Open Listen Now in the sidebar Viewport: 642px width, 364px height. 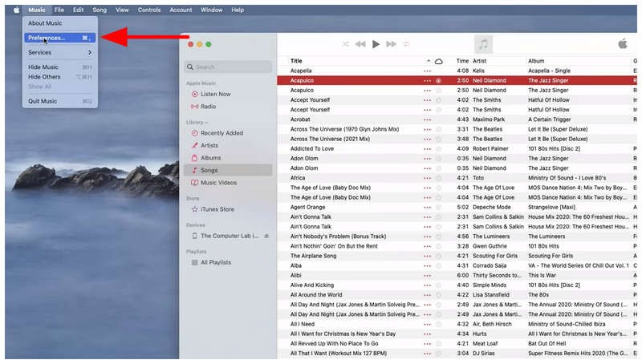click(215, 94)
